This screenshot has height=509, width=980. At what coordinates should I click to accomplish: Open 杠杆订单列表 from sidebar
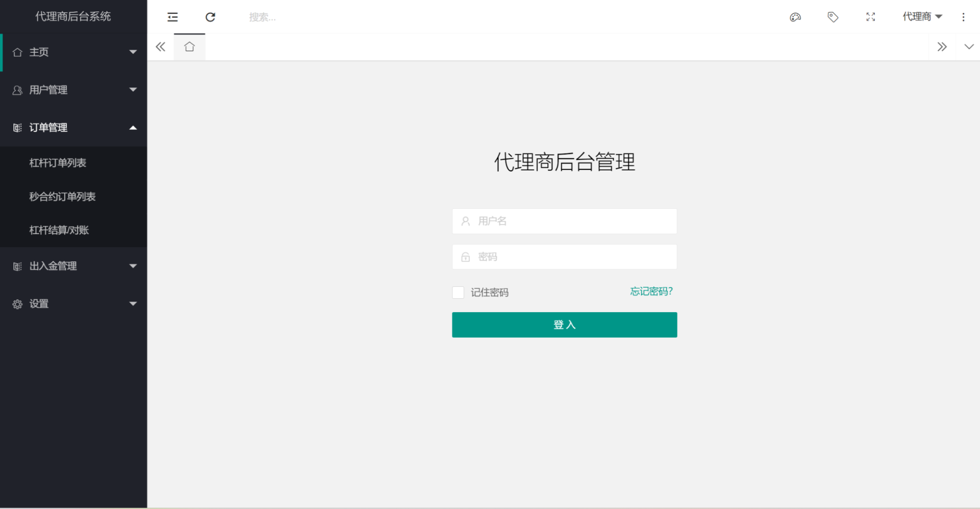[x=58, y=163]
